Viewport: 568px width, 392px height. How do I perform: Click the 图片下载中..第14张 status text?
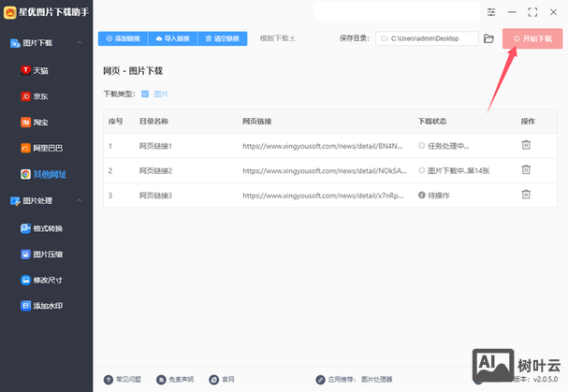(x=459, y=170)
